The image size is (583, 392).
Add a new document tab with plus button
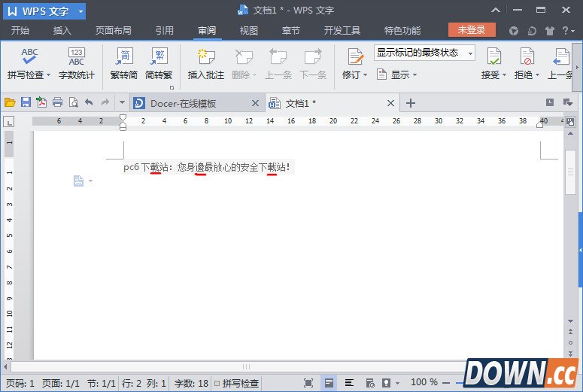click(x=411, y=103)
